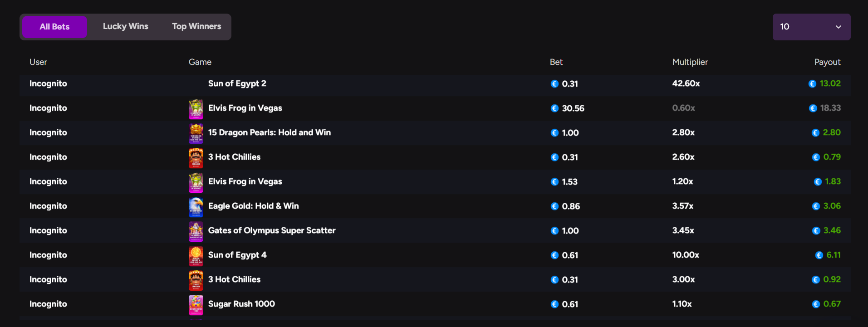Open Gates of Olympus Super Scatter link
The height and width of the screenshot is (327, 868).
pyautogui.click(x=271, y=230)
